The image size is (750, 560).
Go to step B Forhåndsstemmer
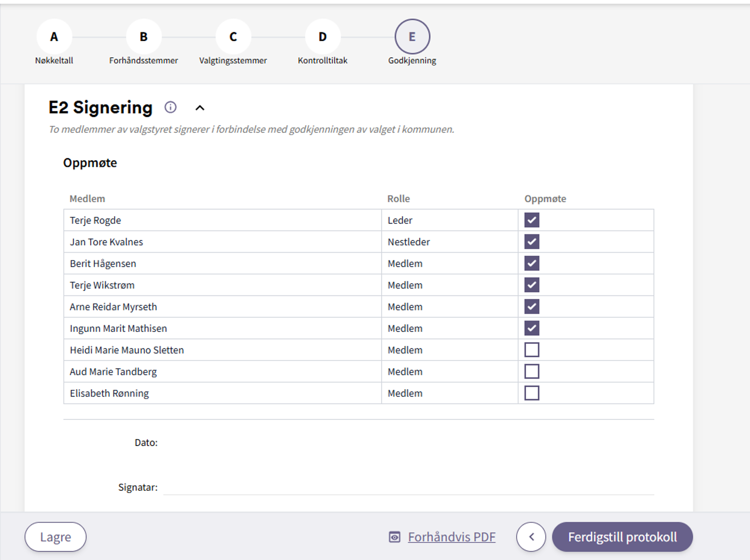[x=144, y=37]
